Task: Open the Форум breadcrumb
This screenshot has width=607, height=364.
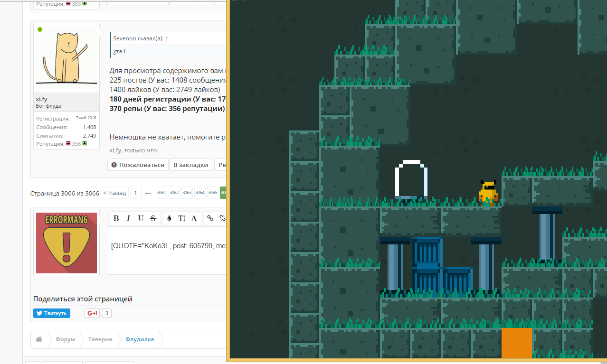Action: pyautogui.click(x=65, y=339)
